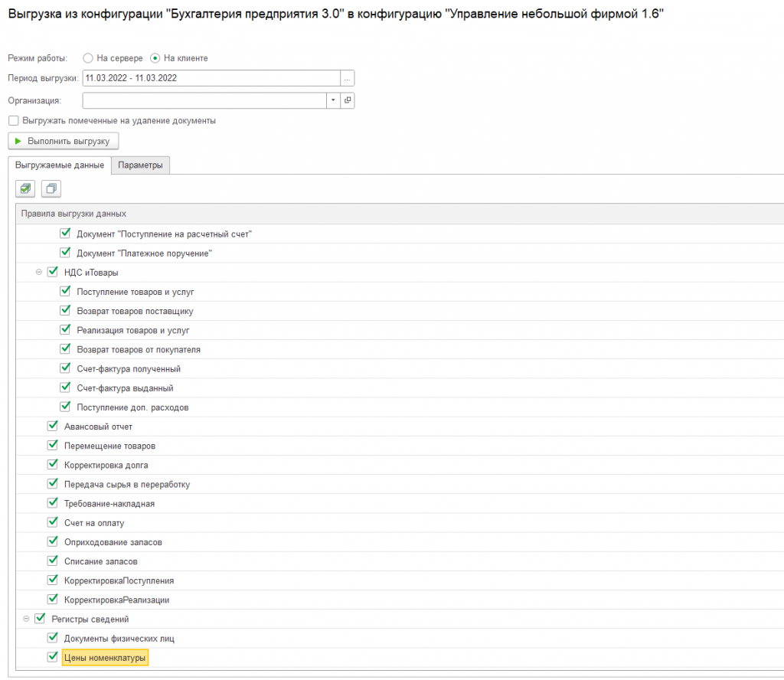Screen dimensions: 784x680
Task: Switch to the Выгружаемые данные tab
Action: pos(60,165)
